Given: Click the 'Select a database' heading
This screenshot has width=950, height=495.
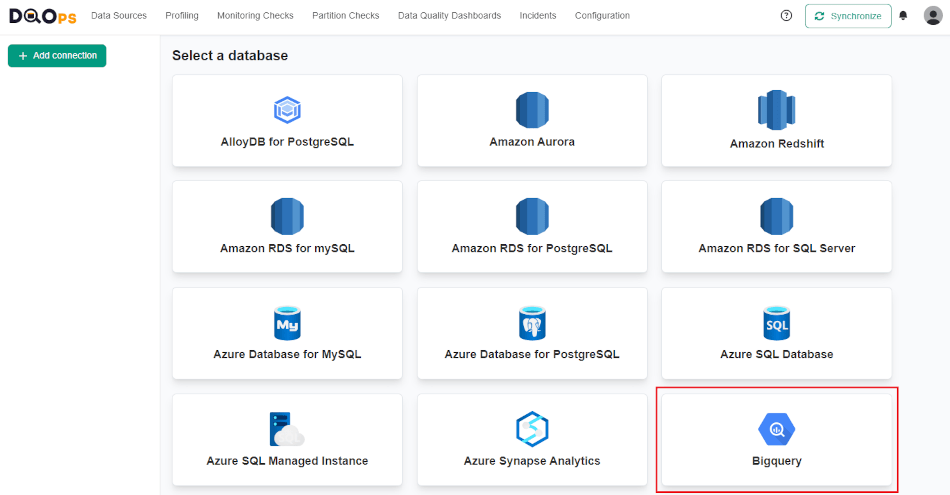Looking at the screenshot, I should click(230, 56).
